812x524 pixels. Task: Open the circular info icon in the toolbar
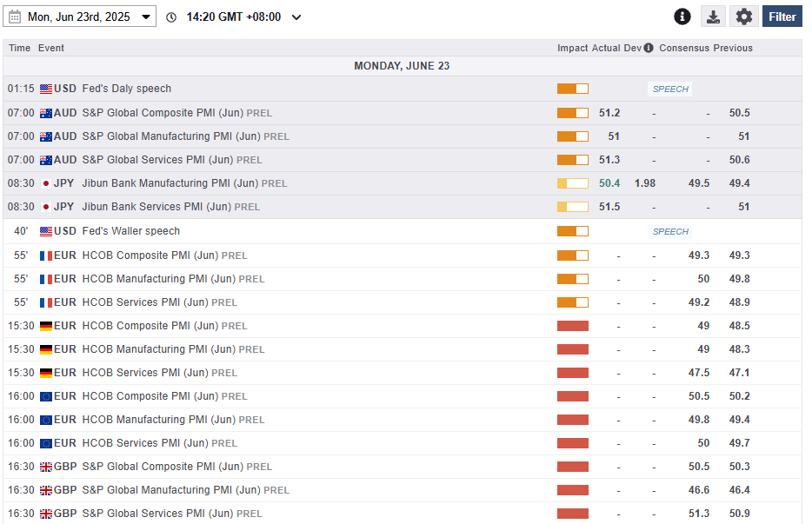coord(682,16)
